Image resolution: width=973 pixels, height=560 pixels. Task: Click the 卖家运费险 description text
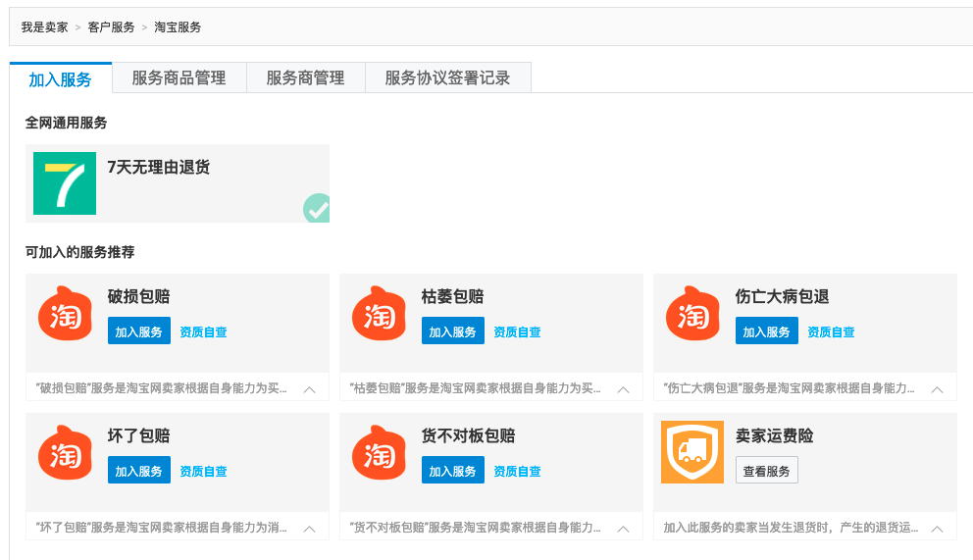click(x=792, y=529)
